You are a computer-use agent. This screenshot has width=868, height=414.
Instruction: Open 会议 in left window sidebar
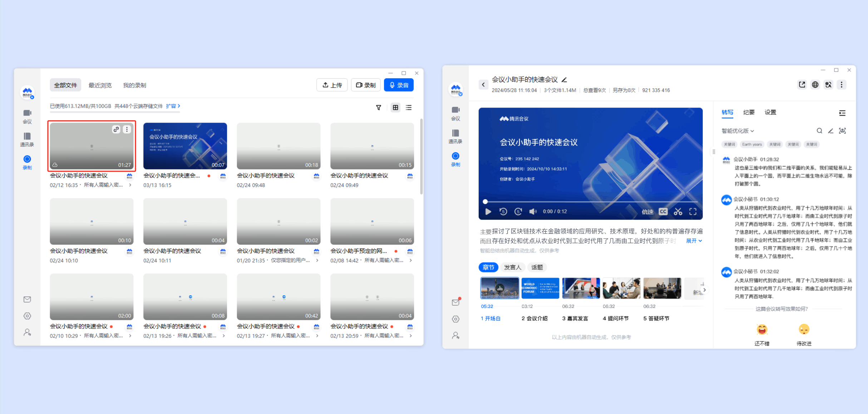tap(27, 117)
